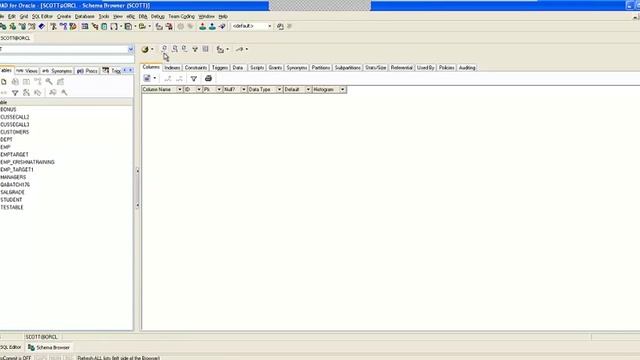This screenshot has width=640, height=360.
Task: Open the dropdown arrow beside the save grid icon
Action: 155,78
